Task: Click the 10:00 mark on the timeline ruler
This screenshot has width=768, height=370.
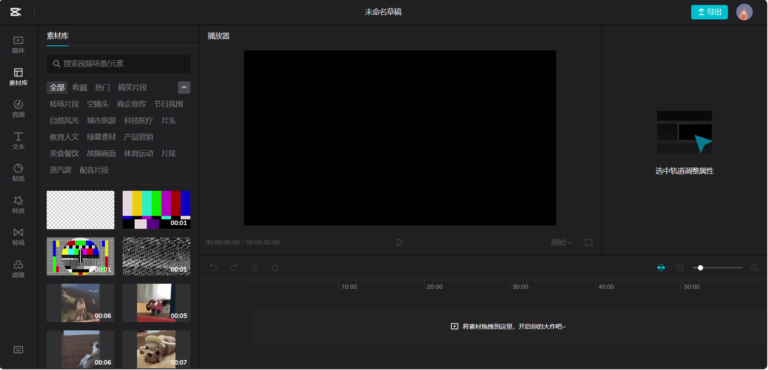Action: coord(349,287)
